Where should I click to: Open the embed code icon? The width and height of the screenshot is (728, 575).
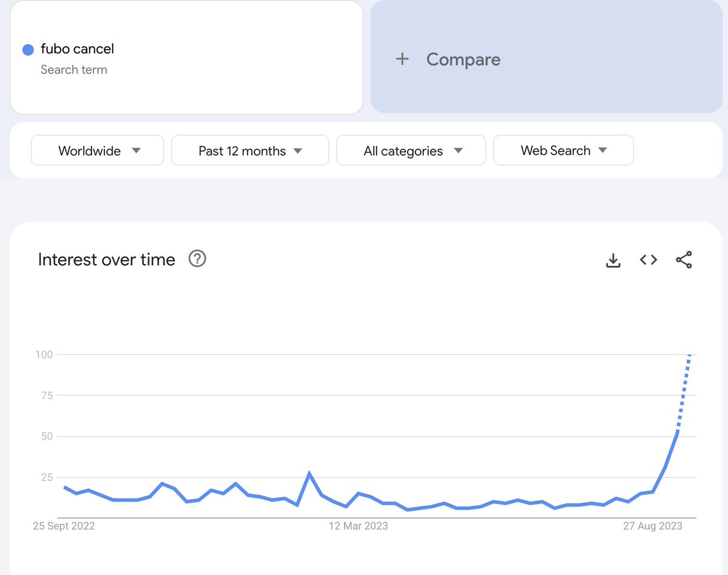coord(649,260)
